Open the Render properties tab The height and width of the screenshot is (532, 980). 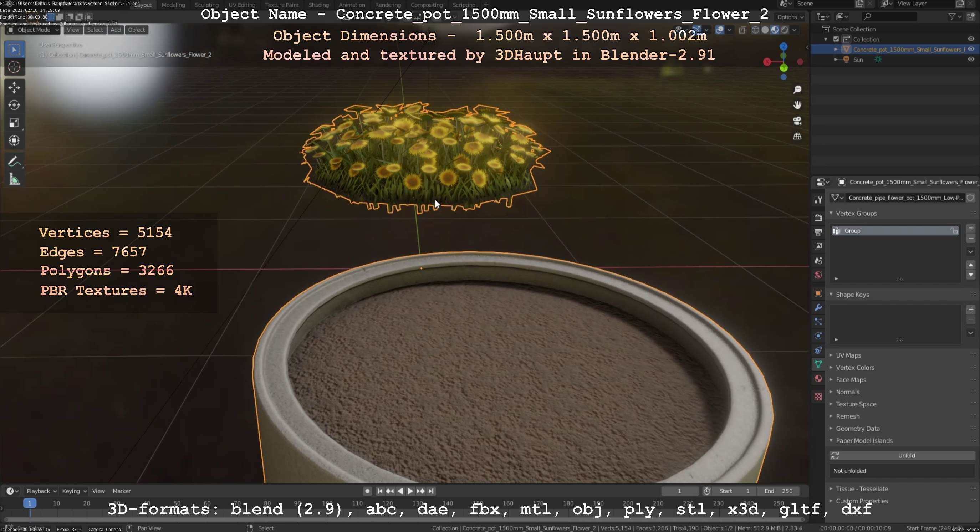818,218
